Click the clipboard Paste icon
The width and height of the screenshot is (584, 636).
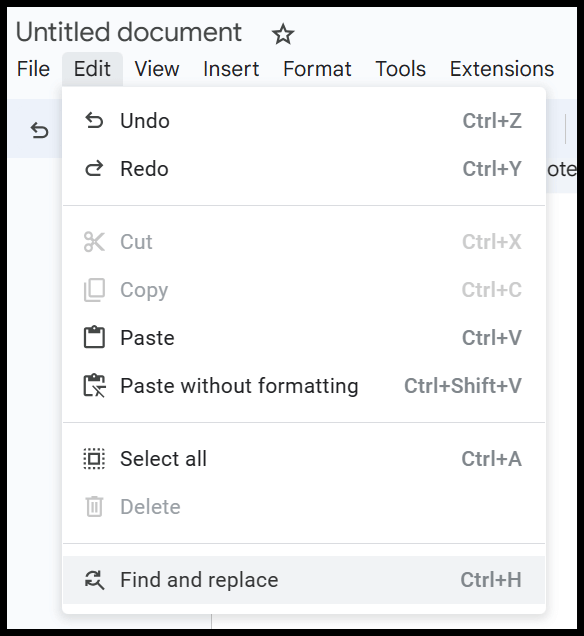[x=94, y=337]
